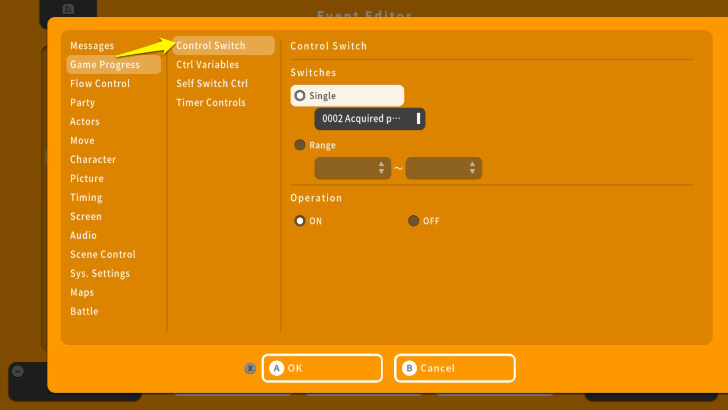Set the operation to OFF

424,221
